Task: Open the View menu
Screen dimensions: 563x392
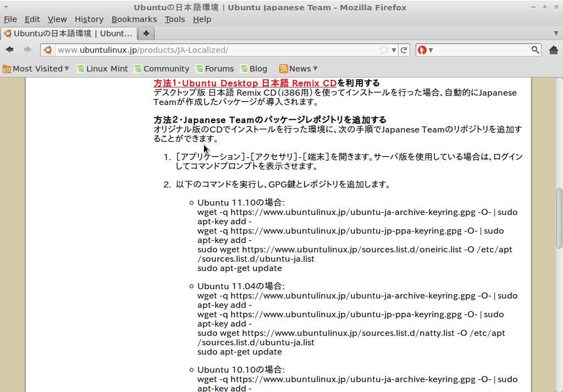Action: [x=57, y=19]
